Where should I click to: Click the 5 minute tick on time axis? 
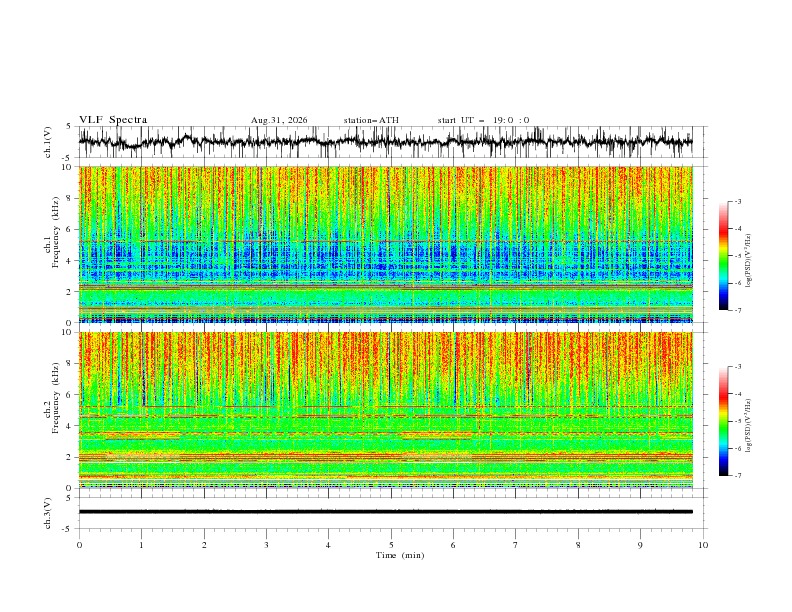(x=391, y=545)
